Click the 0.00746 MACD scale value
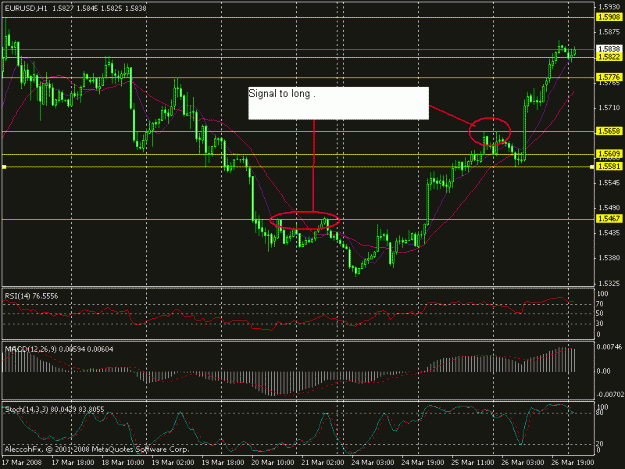The height and width of the screenshot is (469, 625). pyautogui.click(x=609, y=347)
